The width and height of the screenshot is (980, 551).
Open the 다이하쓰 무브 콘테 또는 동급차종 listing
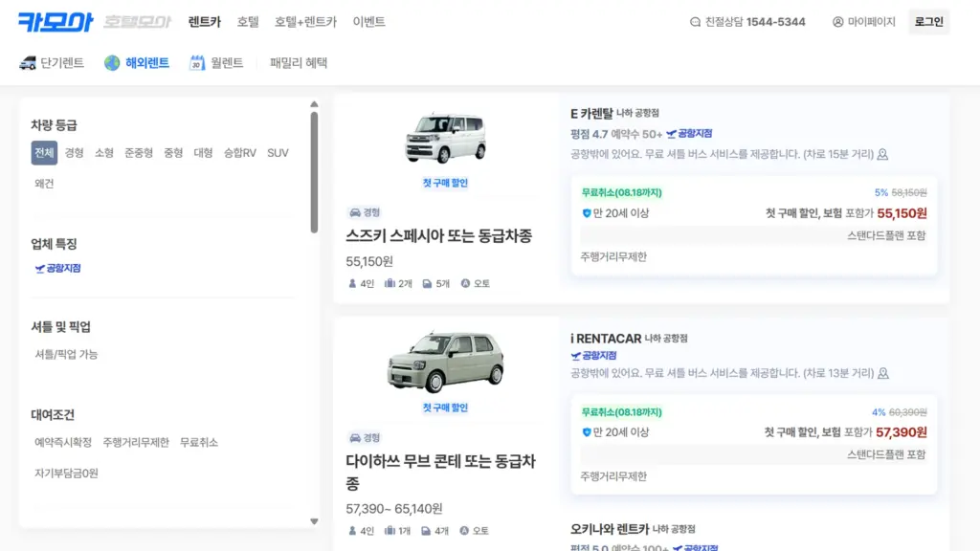pyautogui.click(x=440, y=473)
